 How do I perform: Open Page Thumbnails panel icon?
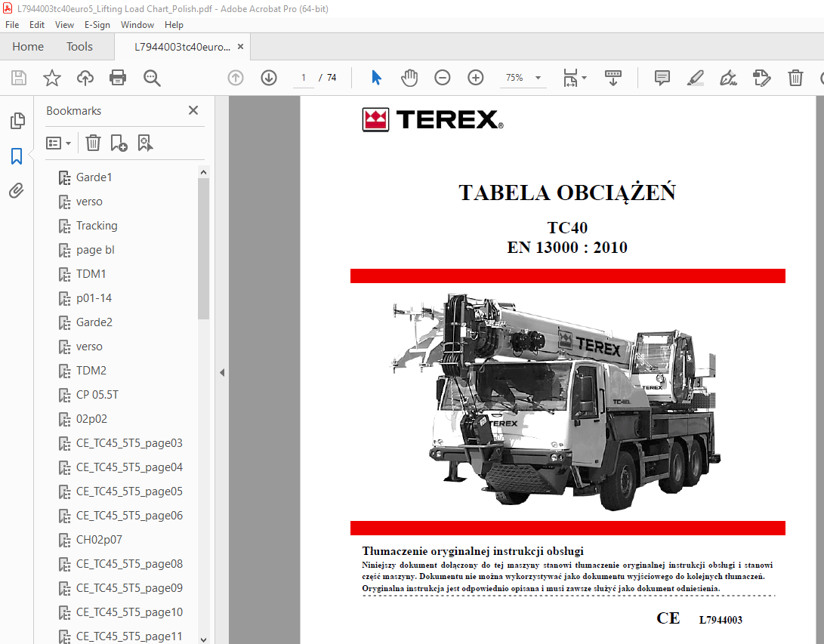pyautogui.click(x=17, y=121)
